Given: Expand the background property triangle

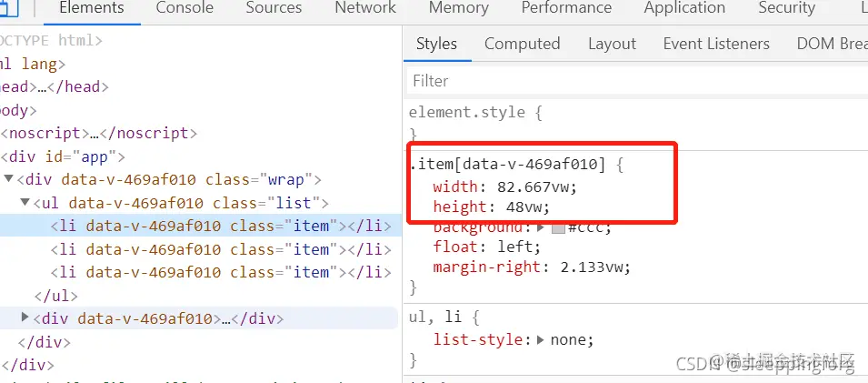Looking at the screenshot, I should (x=541, y=227).
